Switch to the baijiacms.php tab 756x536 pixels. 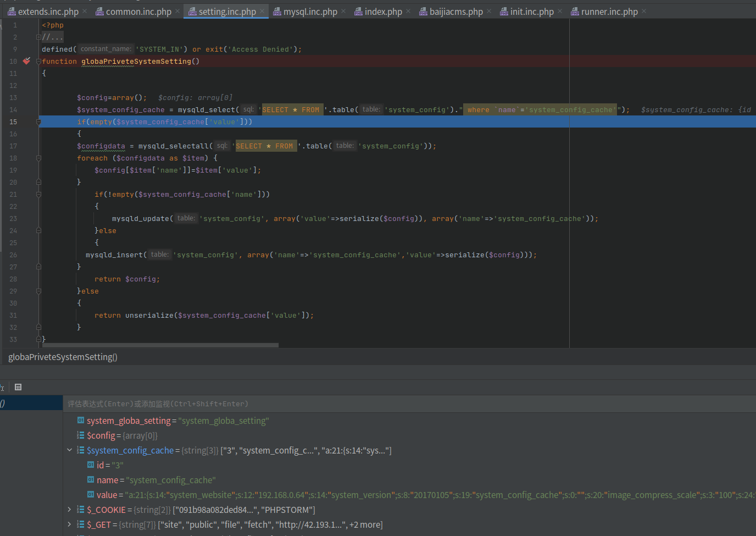(x=456, y=12)
